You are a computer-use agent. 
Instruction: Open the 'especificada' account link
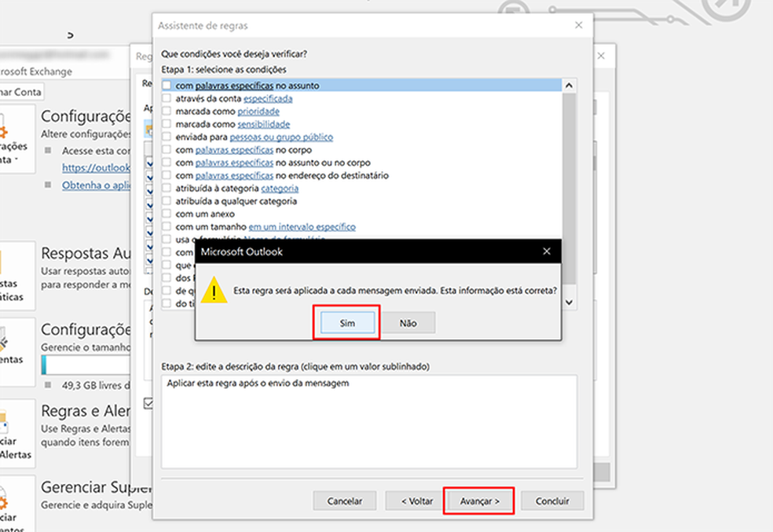[268, 98]
